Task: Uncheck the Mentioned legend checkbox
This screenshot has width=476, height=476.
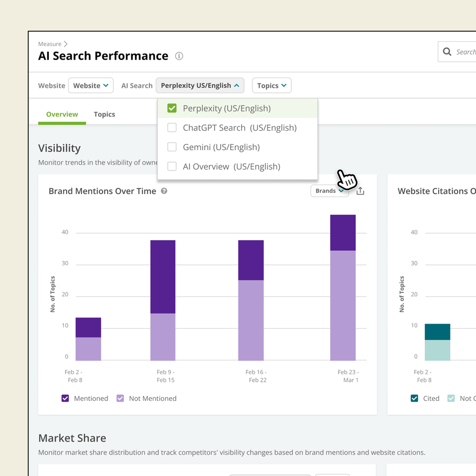Action: (65, 398)
